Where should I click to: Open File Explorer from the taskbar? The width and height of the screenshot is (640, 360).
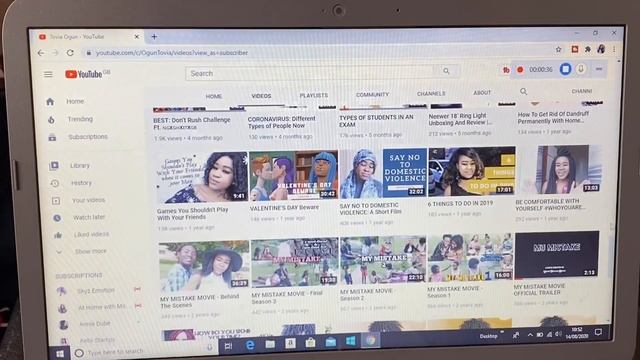point(270,344)
